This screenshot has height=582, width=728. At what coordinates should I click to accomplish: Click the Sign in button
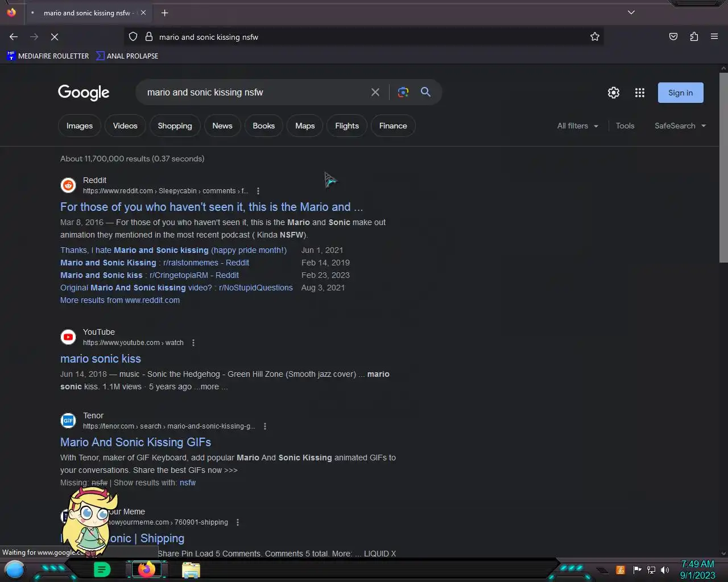[681, 93]
